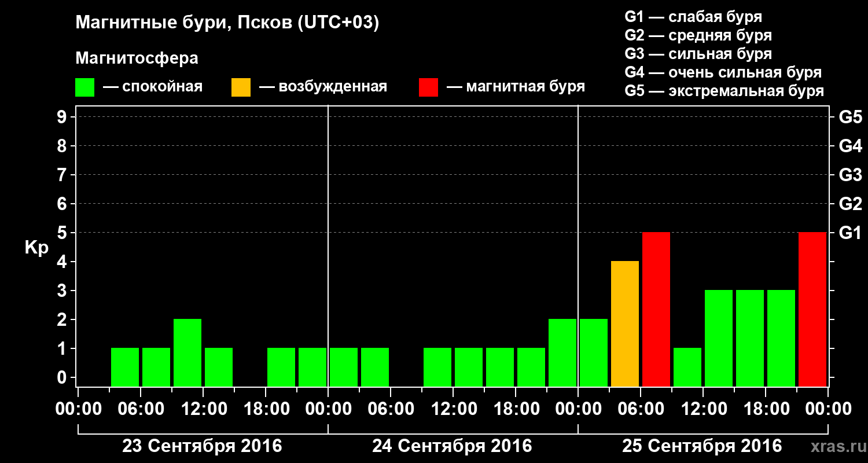This screenshot has height=463, width=868.
Task: Click the 'G2 — средняя буря' legend line
Action: pyautogui.click(x=698, y=35)
